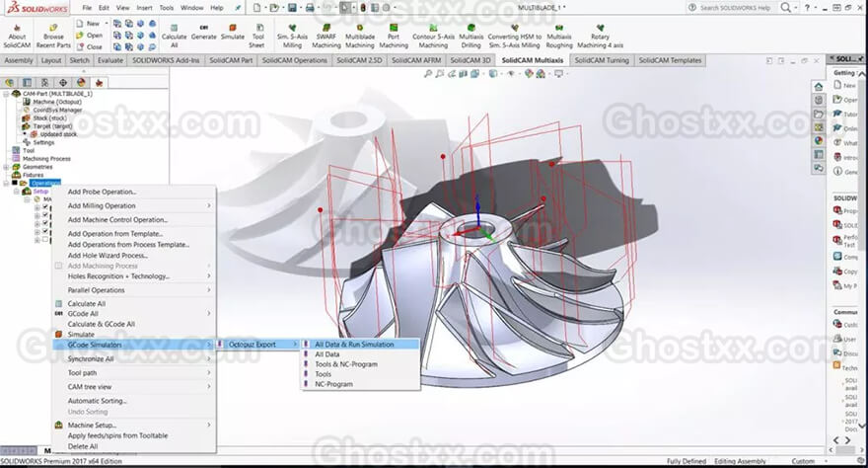Click the Save icon in quick toolbar
The width and height of the screenshot is (868, 468).
pyautogui.click(x=292, y=8)
